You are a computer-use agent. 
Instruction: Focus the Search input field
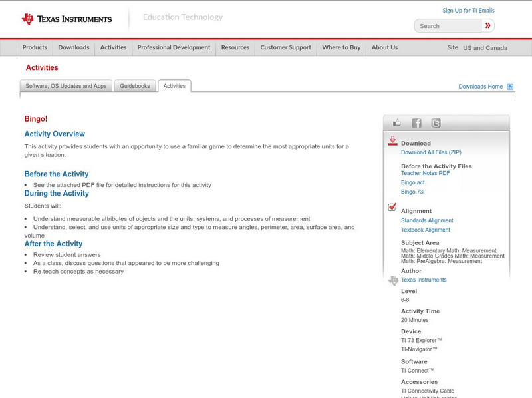pos(448,26)
